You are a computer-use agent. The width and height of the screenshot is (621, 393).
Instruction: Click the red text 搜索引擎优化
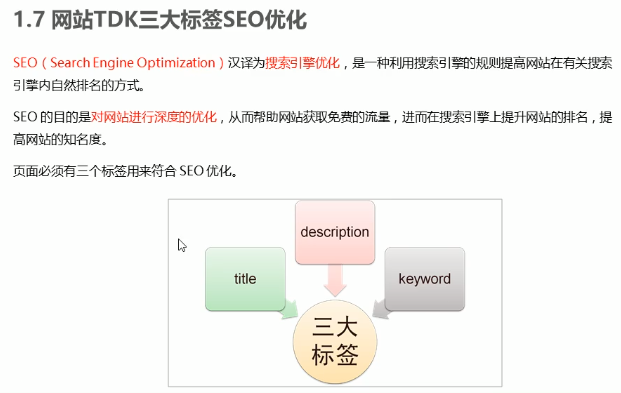point(303,63)
